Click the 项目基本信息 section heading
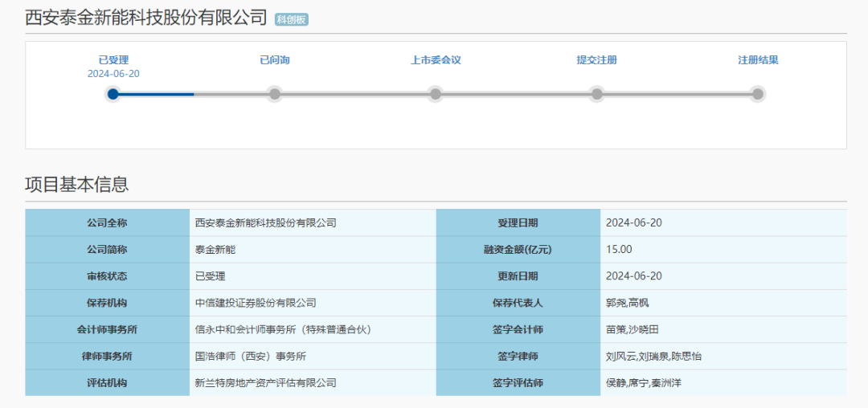Viewport: 868px width, 408px height. click(x=76, y=184)
